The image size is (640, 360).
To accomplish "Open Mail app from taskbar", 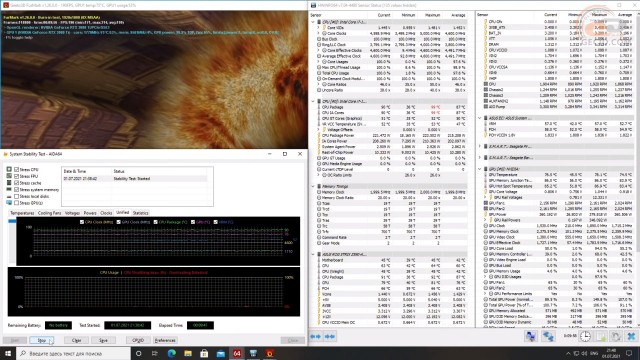I will [x=220, y=353].
